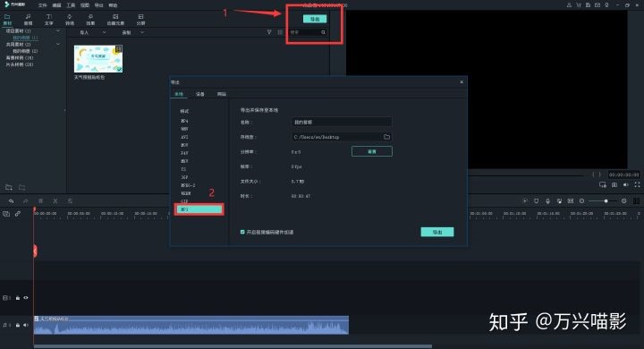644x349 pixels.
Task: Select 片头样例 in media tree
Action: coord(20,64)
